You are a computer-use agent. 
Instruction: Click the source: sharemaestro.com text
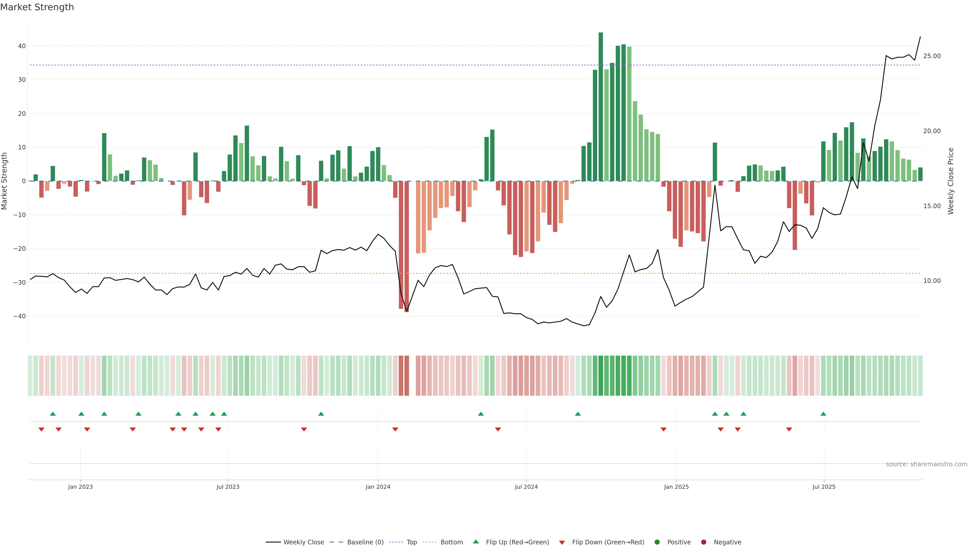[926, 464]
